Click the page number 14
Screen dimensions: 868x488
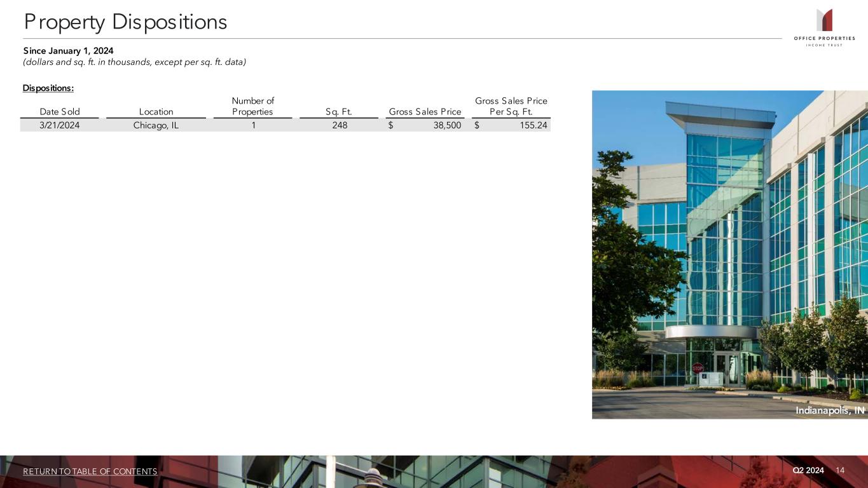point(840,470)
